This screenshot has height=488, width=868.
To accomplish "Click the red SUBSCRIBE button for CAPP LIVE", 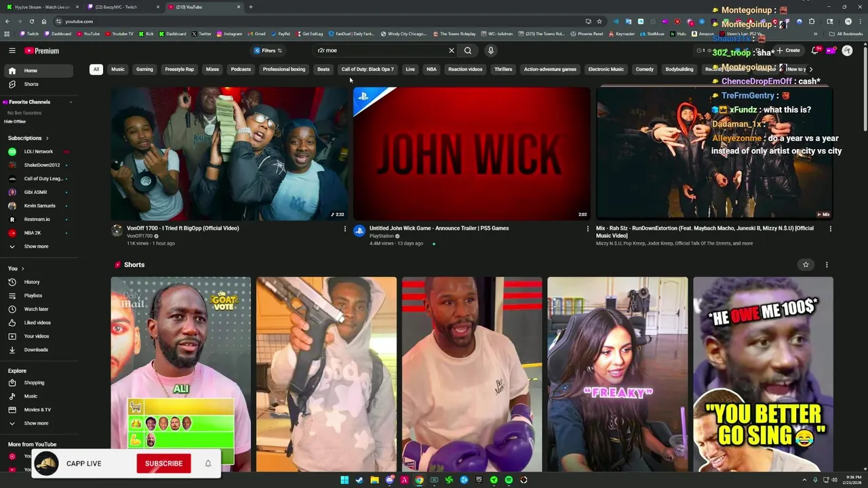I will (163, 464).
